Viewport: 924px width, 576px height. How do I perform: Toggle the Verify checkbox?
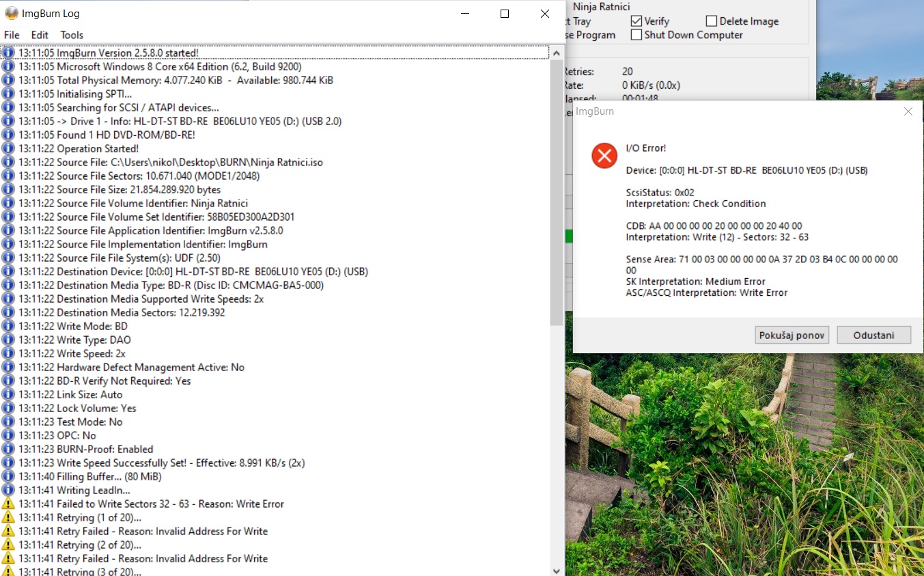[x=636, y=21]
